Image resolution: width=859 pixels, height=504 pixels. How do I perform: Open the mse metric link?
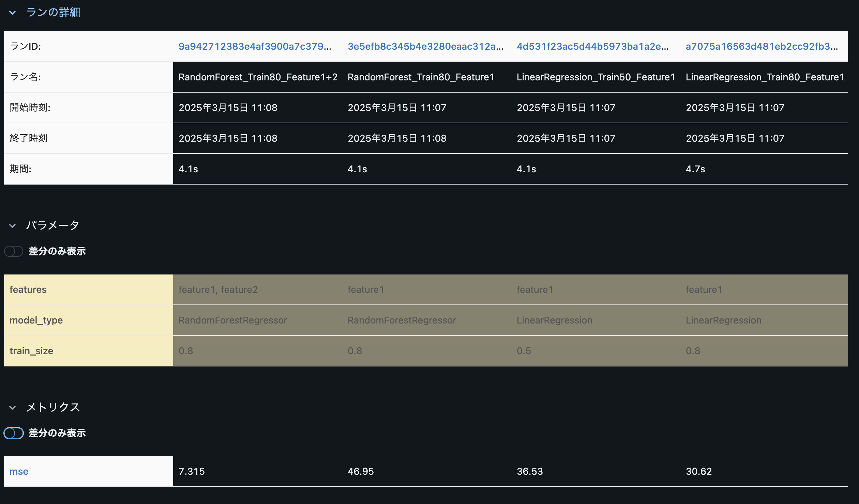pos(19,471)
